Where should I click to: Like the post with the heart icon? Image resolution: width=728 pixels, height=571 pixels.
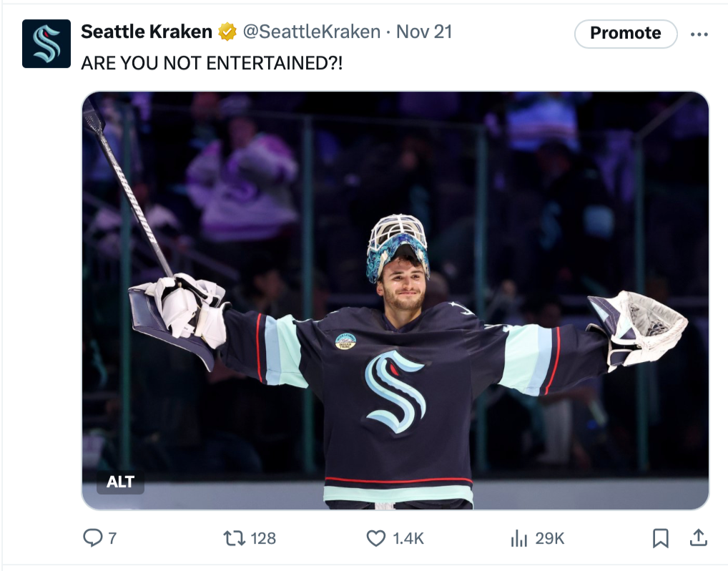coord(376,539)
